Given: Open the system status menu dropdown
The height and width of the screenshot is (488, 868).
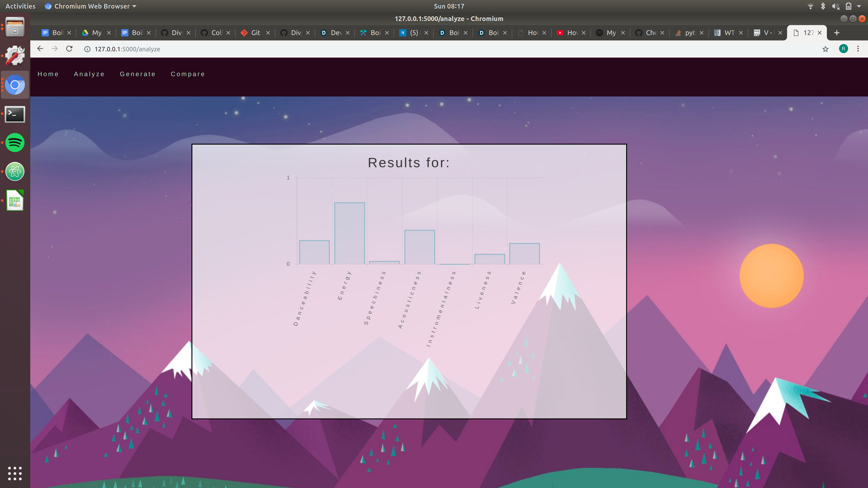Looking at the screenshot, I should (859, 6).
